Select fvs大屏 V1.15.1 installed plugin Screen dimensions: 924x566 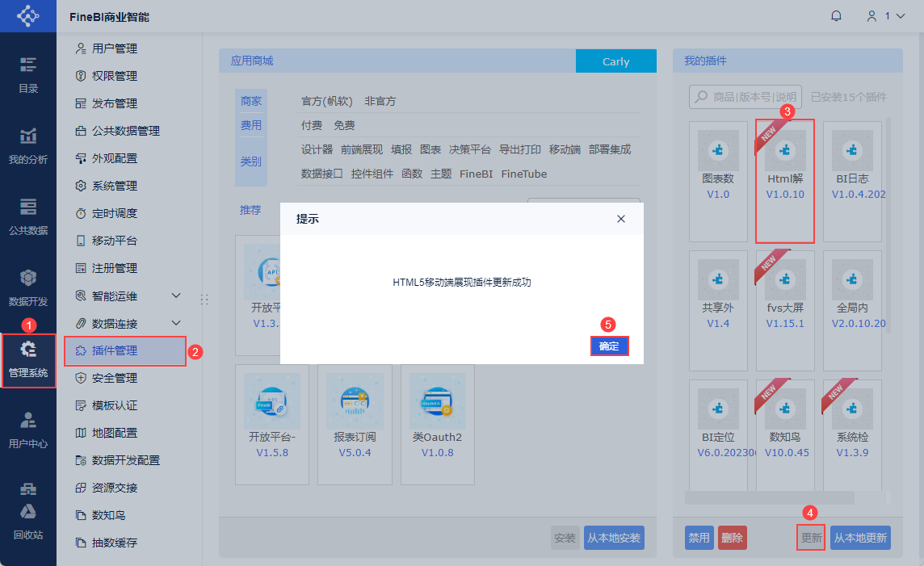(x=785, y=311)
